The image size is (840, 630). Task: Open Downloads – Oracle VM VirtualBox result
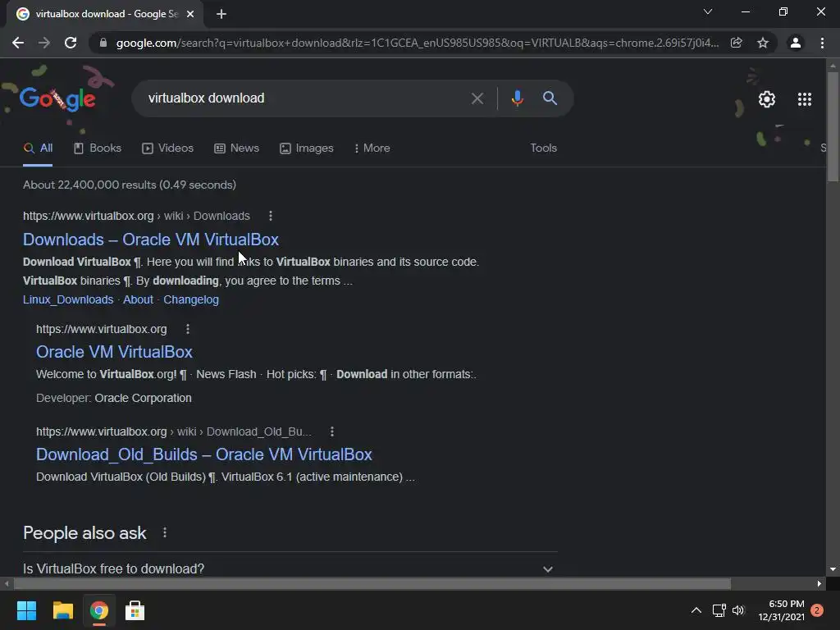pos(151,240)
